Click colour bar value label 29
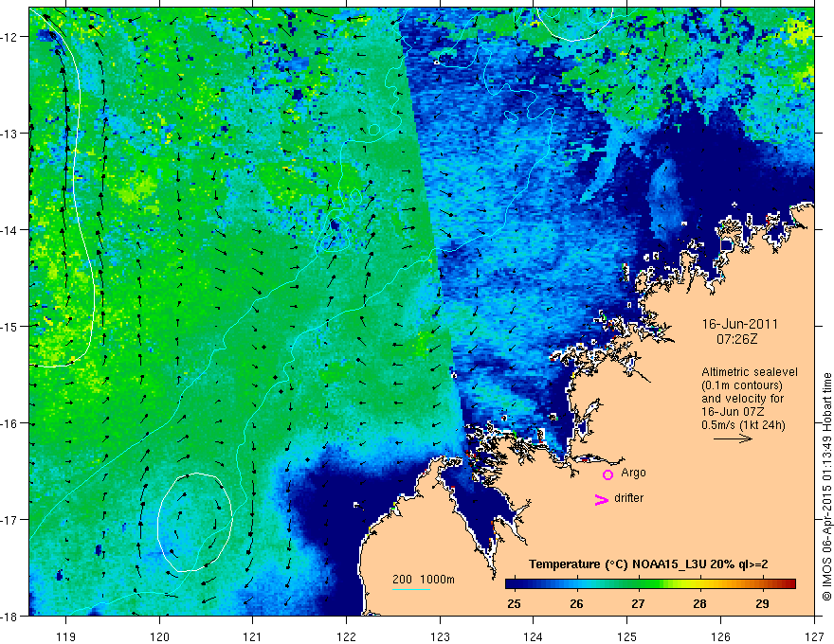Screen dimensions: 834x644 (x=762, y=603)
